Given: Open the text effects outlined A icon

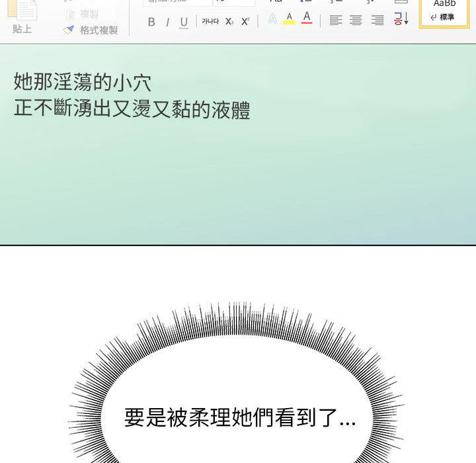Looking at the screenshot, I should (x=272, y=19).
